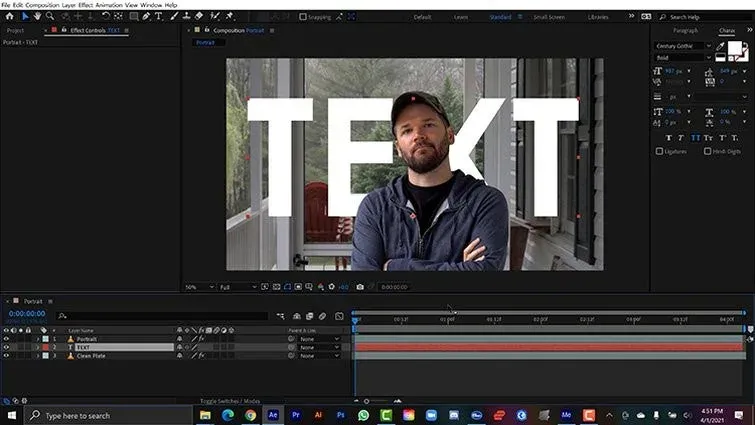Pick the Eraser tool
755x425 pixels.
click(199, 16)
